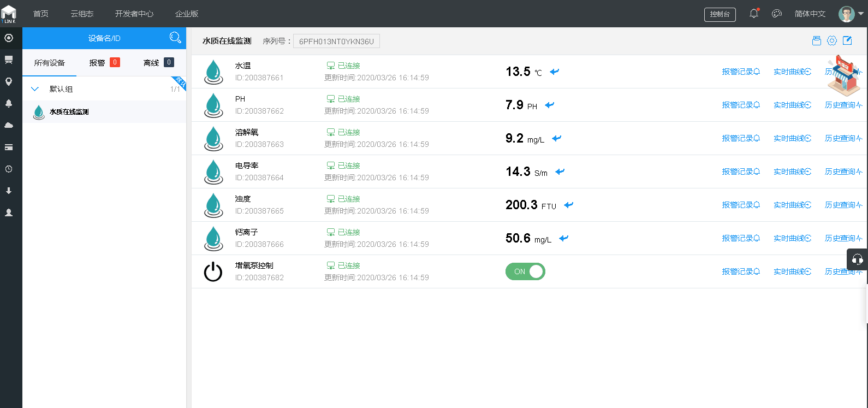The height and width of the screenshot is (408, 868).
Task: Open the 简体中文 language selector
Action: pos(810,14)
